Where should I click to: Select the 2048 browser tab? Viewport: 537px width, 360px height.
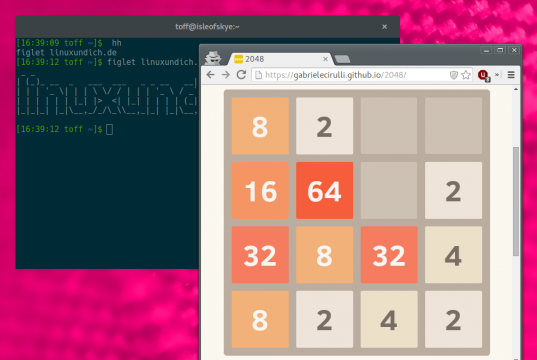(x=280, y=59)
